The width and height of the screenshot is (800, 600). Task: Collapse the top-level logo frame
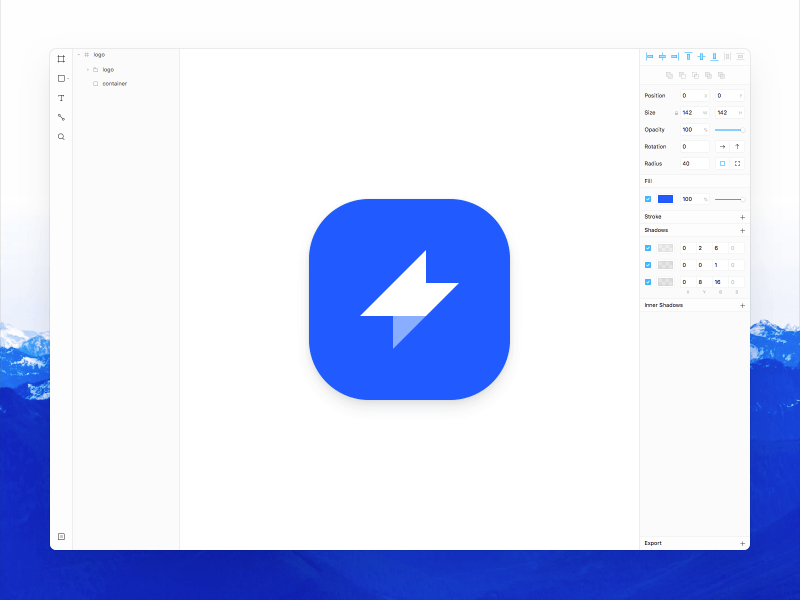click(x=78, y=55)
